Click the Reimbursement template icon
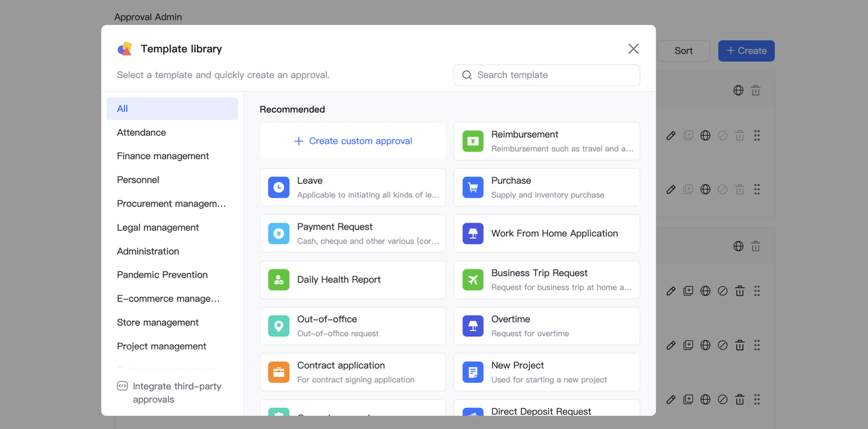Viewport: 868px width, 429px height. tap(473, 141)
